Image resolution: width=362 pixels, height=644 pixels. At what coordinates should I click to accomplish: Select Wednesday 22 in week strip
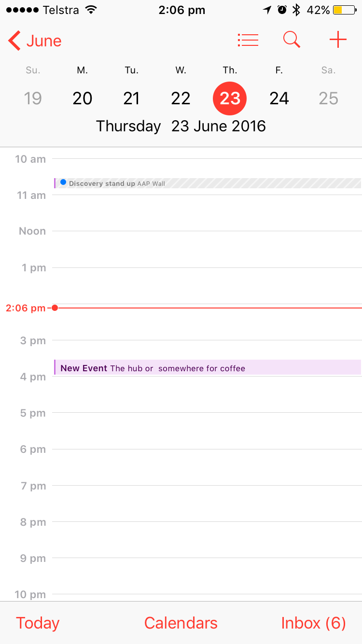tap(181, 98)
